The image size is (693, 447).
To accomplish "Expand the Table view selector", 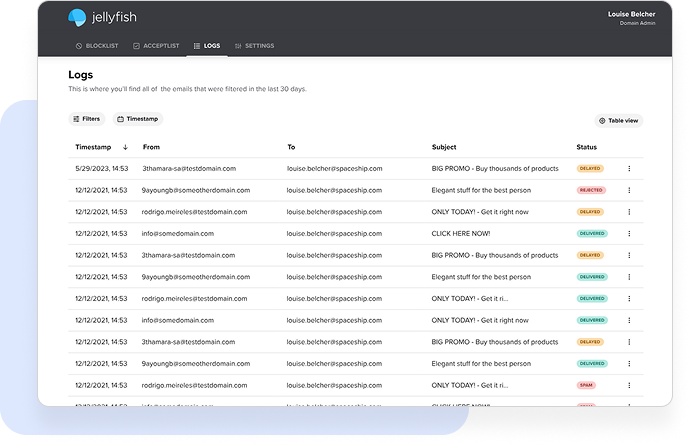I will [618, 120].
